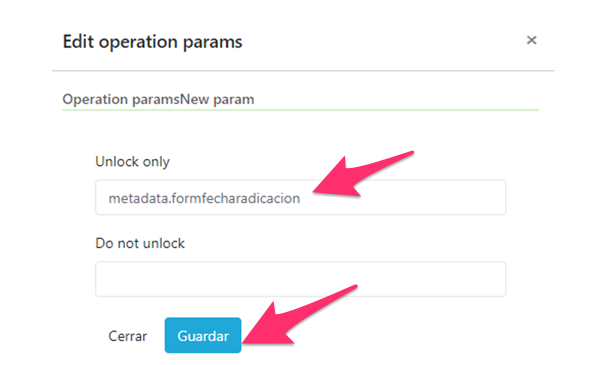Click the Edit operation params title
Viewport: 599px width, 365px height.
point(152,42)
